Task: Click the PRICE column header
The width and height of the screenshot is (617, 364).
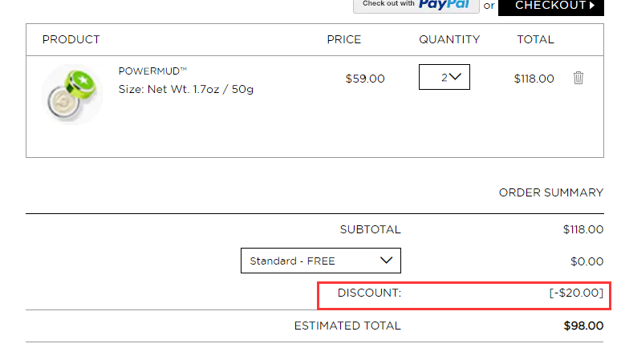Action: tap(344, 40)
